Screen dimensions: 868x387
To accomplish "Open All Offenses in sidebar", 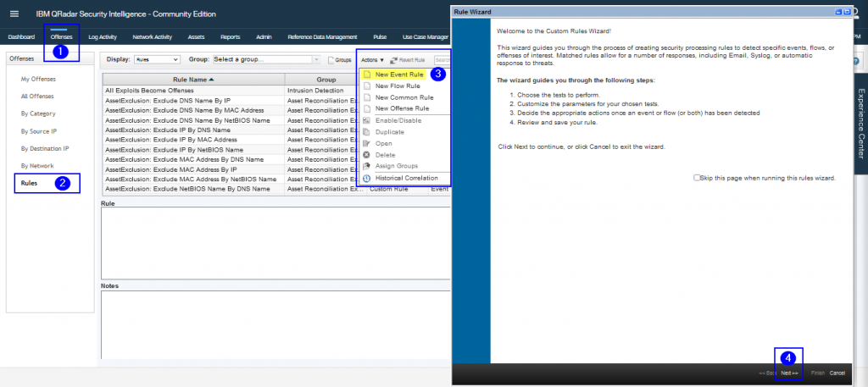I will click(x=37, y=97).
